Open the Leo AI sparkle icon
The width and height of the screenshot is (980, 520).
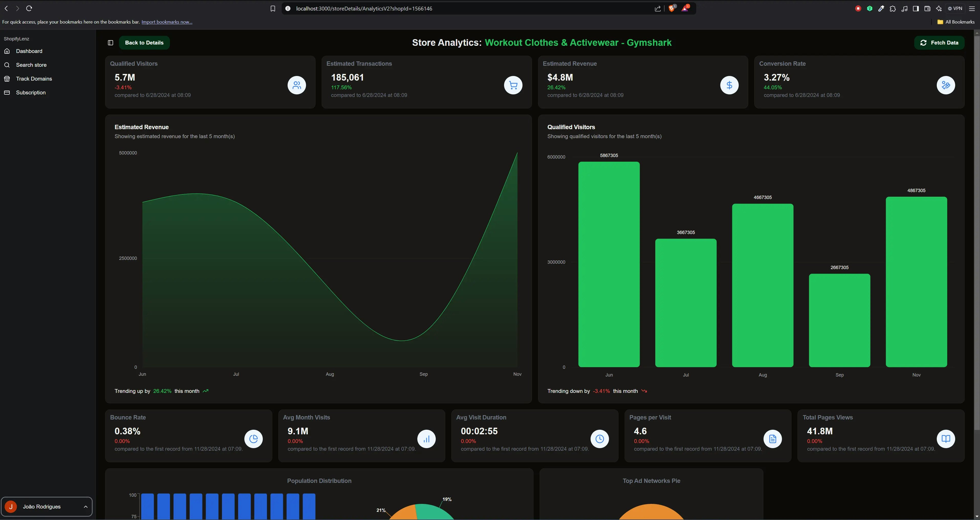(x=939, y=8)
